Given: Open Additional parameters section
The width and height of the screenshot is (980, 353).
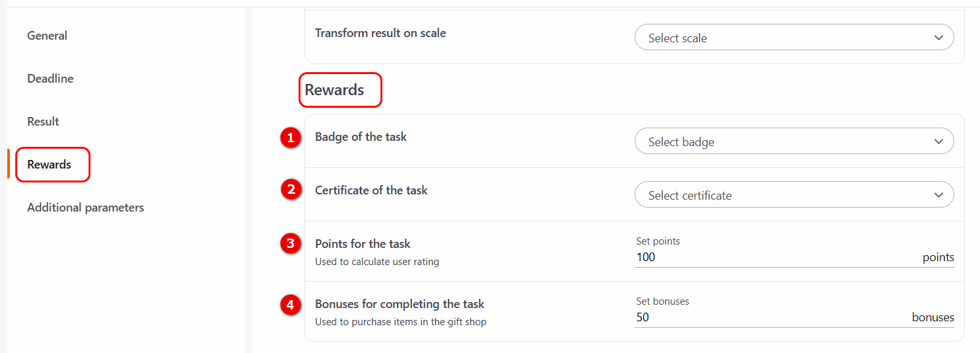Looking at the screenshot, I should tap(85, 208).
